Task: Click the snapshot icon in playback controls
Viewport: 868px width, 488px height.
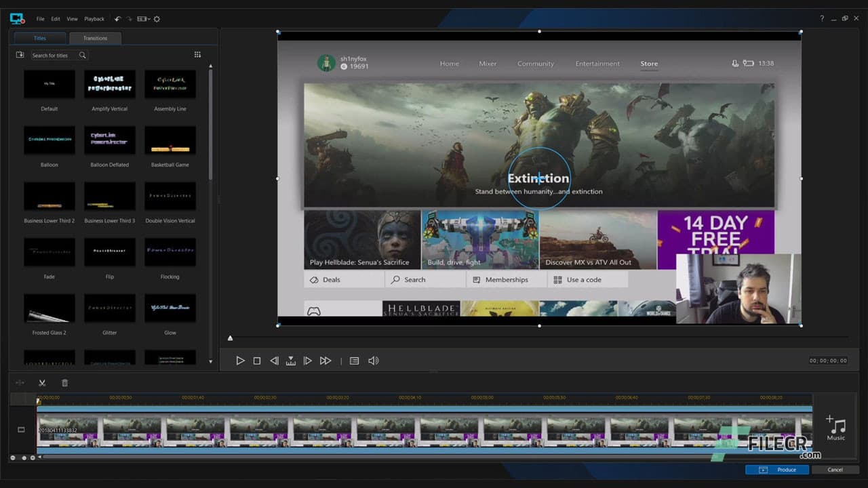Action: (291, 361)
